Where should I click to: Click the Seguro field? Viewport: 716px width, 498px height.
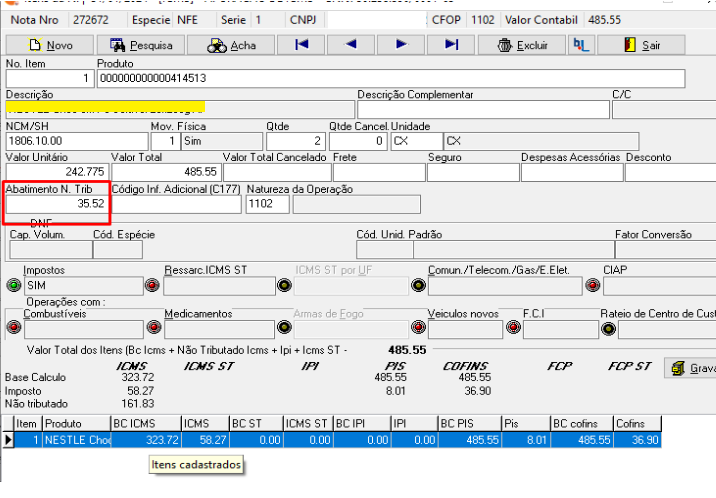473,172
